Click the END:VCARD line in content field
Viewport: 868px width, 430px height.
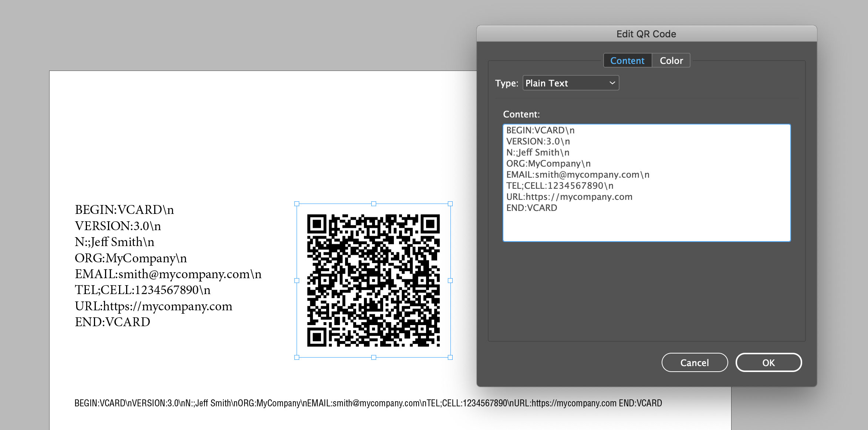[x=531, y=208]
